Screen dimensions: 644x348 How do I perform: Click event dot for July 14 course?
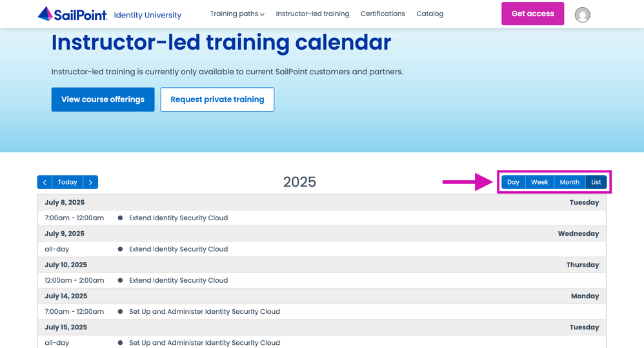coord(120,312)
